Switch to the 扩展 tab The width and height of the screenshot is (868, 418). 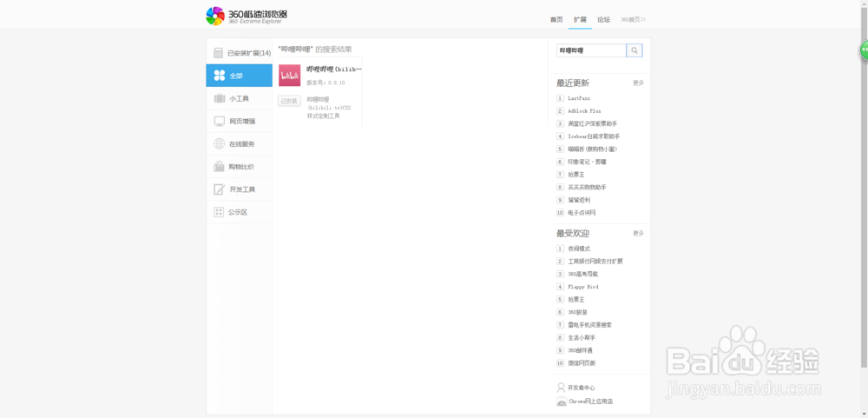[580, 19]
